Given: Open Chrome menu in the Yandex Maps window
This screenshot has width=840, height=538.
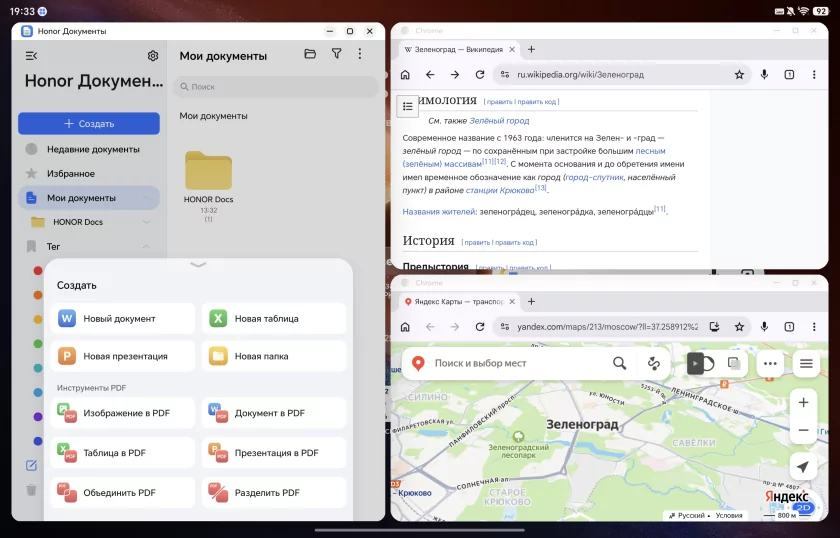Looking at the screenshot, I should pyautogui.click(x=814, y=326).
